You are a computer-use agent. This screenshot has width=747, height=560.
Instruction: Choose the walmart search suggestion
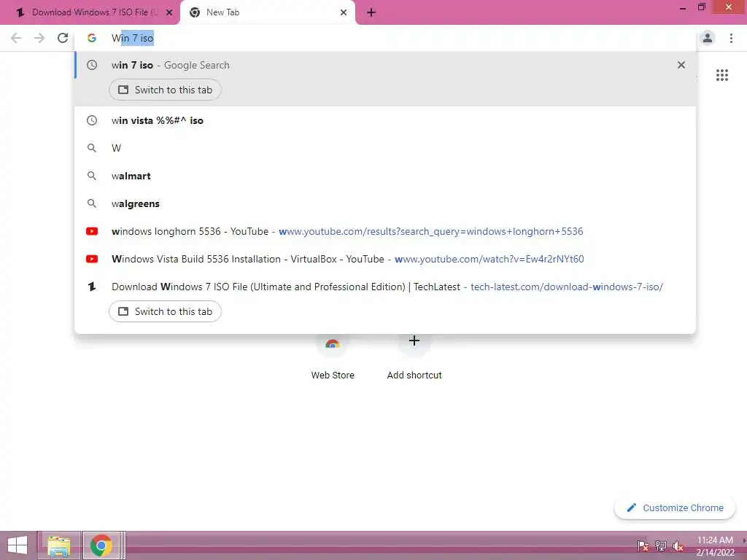tap(385, 176)
